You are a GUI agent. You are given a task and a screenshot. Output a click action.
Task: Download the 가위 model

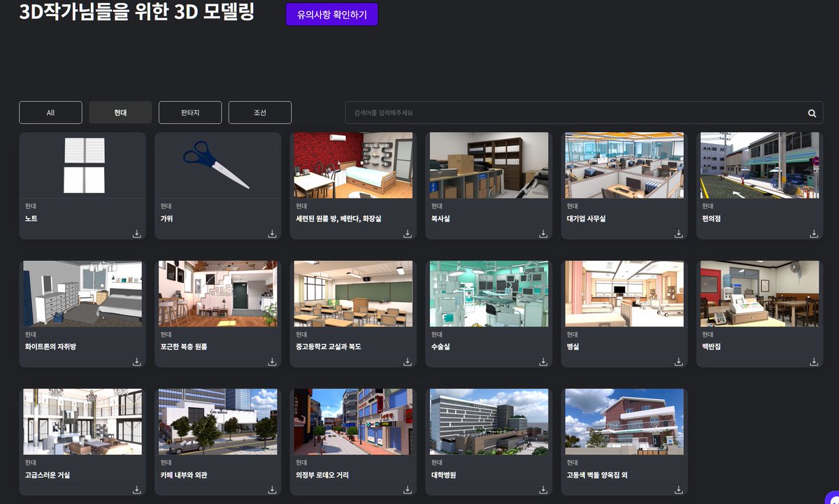[272, 233]
